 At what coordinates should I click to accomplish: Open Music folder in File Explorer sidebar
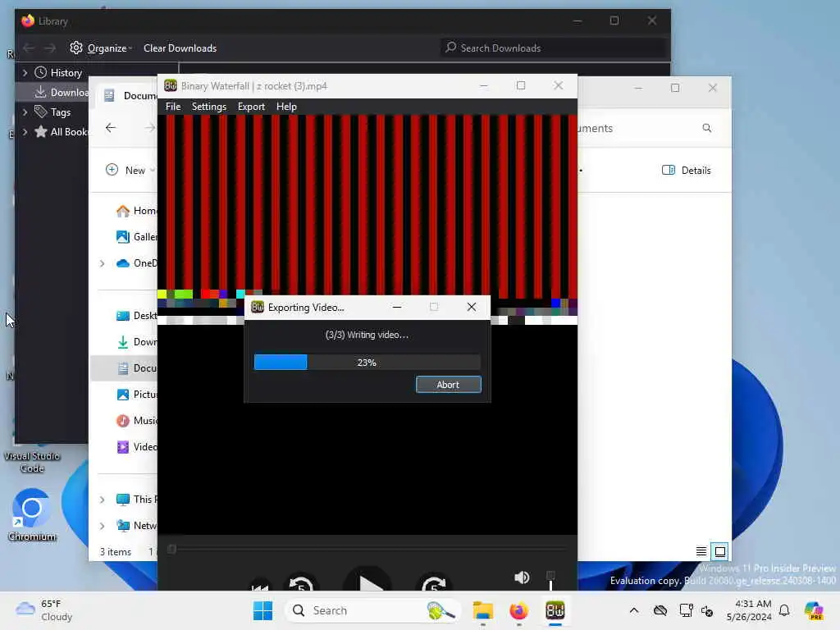tap(137, 421)
